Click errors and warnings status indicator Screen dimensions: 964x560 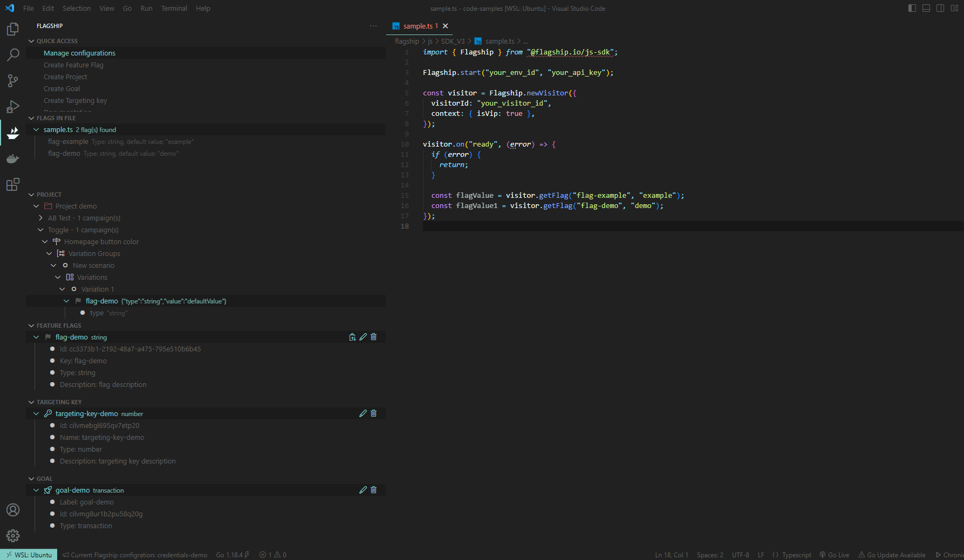(273, 555)
